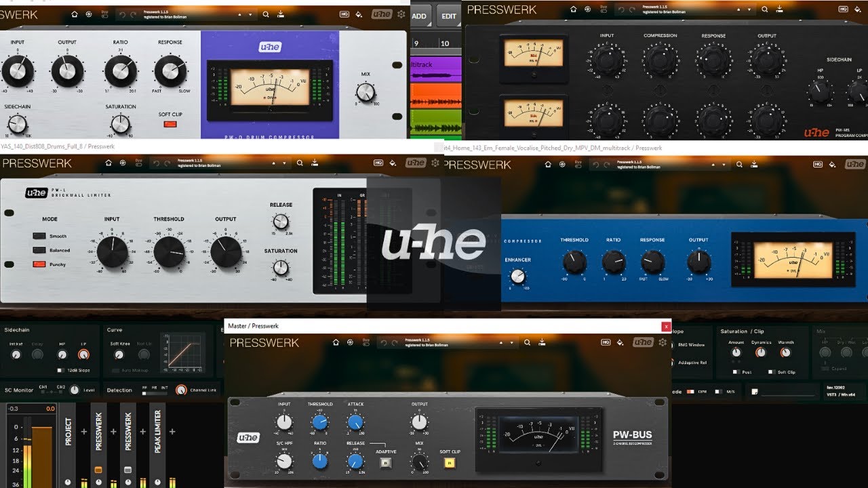Click paint bucket icon in blue compressor window
This screenshot has height=488, width=868.
point(833,164)
